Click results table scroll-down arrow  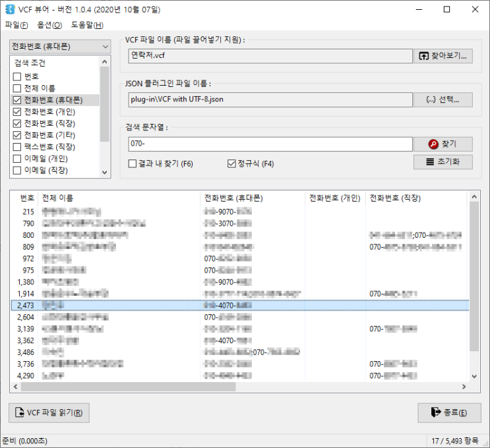click(474, 376)
